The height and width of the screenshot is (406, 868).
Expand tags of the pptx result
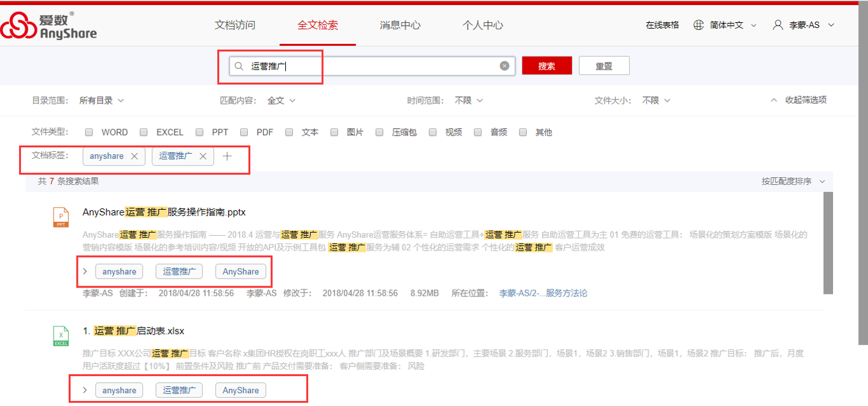(85, 272)
